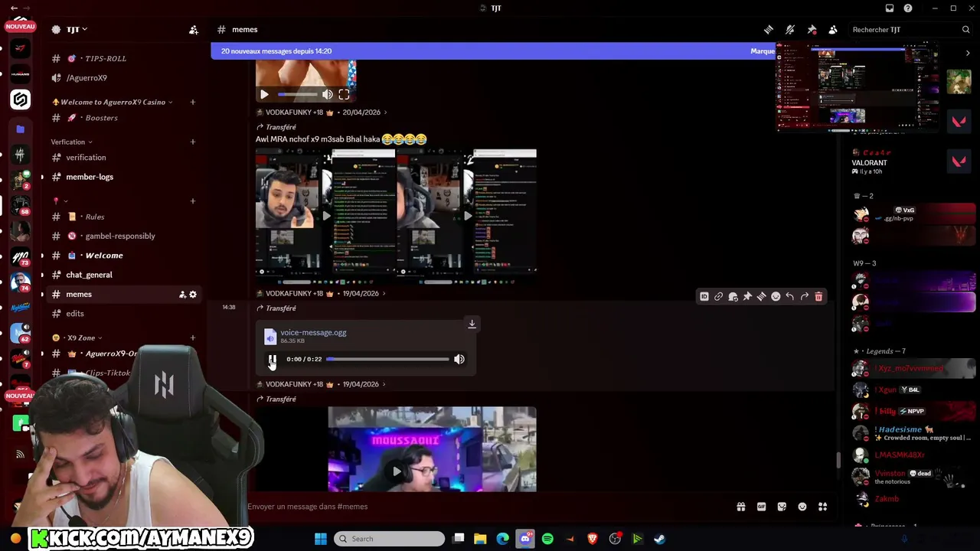Screen dimensions: 980x551
Task: Enter fullscreen for the top video
Action: 344,95
